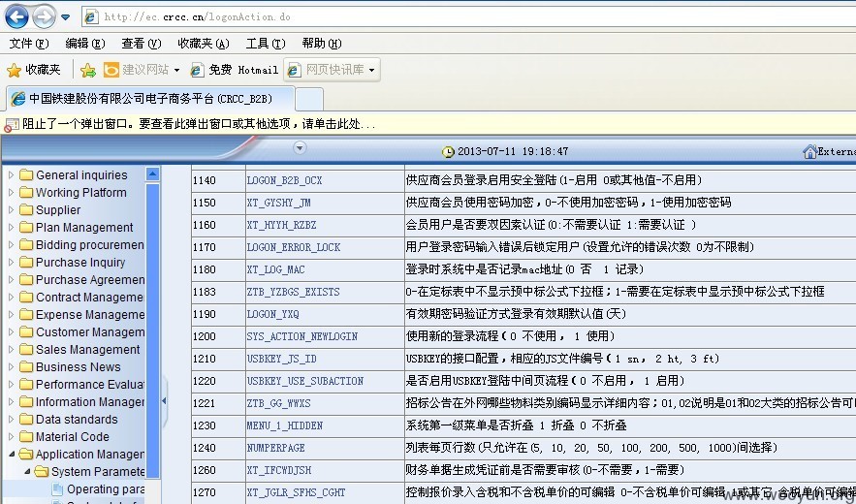856x504 pixels.
Task: Open the XT_HYYH_RZBZ parameter link
Action: (x=281, y=225)
